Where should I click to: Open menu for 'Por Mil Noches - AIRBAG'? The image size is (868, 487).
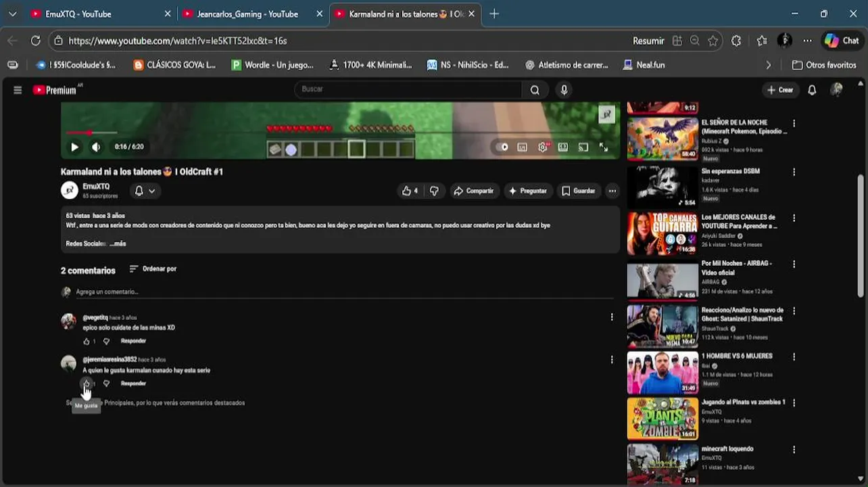[x=794, y=264]
